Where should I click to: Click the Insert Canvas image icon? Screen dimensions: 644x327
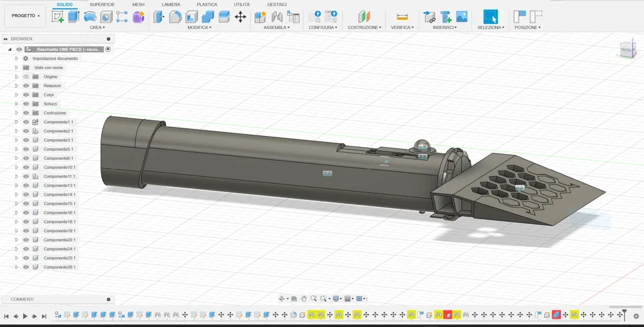tap(462, 17)
